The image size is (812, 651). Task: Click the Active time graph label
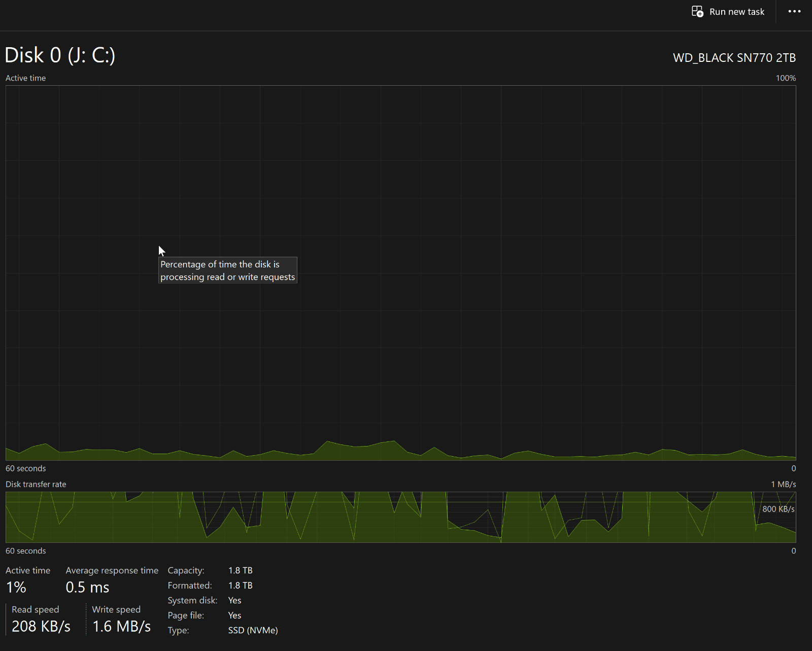coord(25,78)
